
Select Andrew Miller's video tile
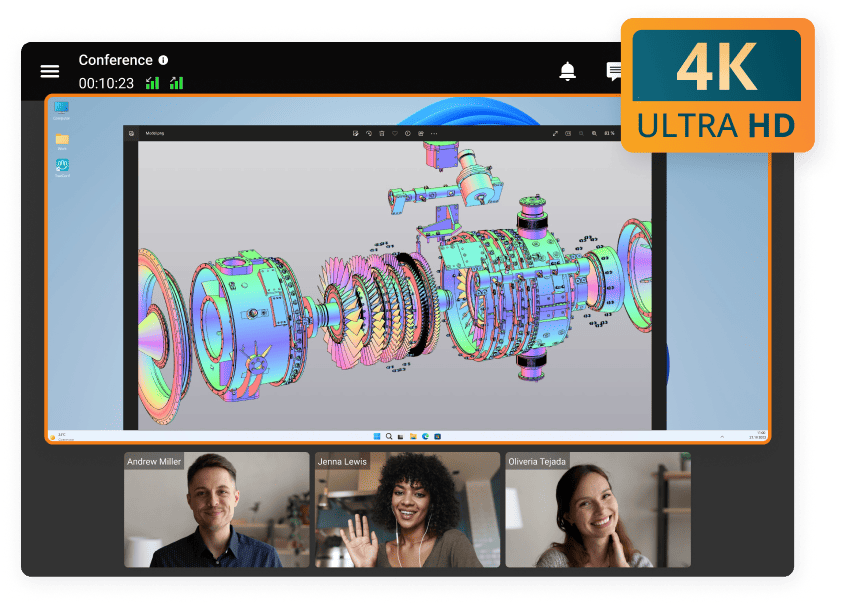[x=217, y=509]
